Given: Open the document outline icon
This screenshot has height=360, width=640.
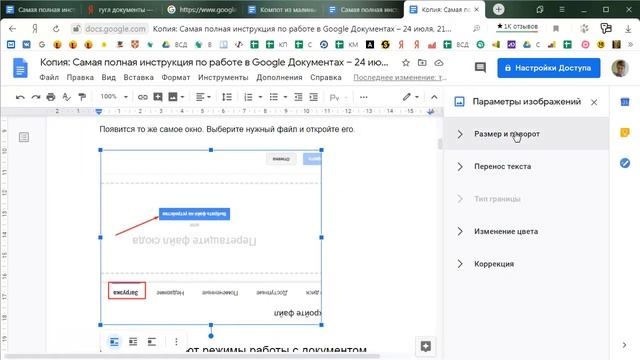Looking at the screenshot, I should point(24,137).
